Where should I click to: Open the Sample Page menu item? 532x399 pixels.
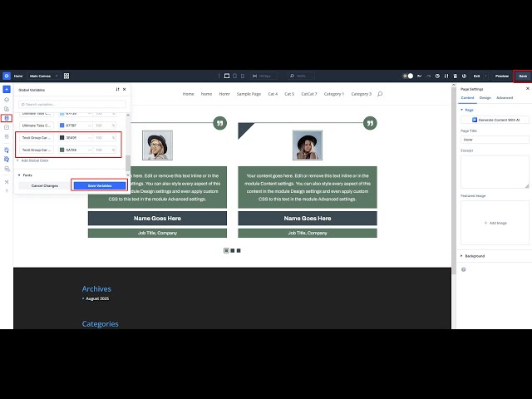(249, 94)
